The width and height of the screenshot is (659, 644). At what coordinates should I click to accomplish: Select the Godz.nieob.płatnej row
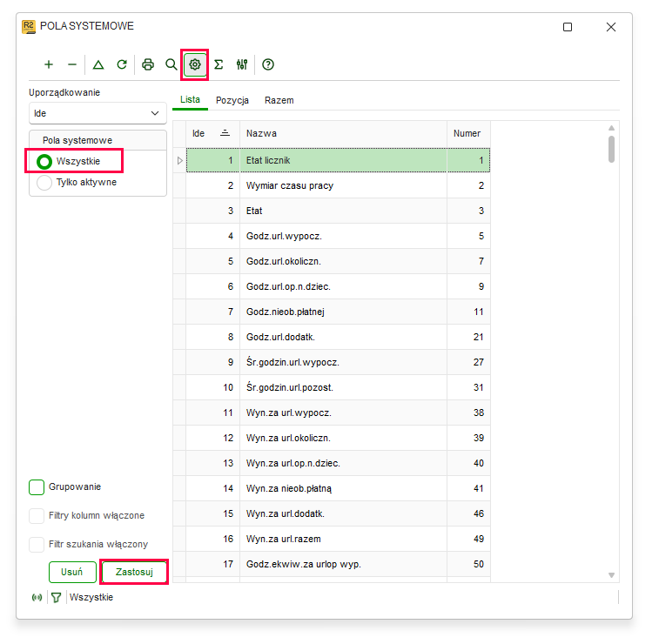pos(338,312)
